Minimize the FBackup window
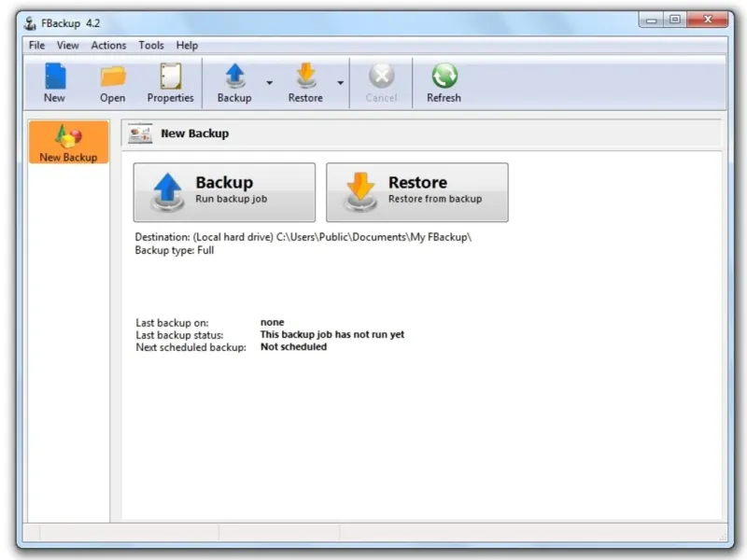 point(651,20)
